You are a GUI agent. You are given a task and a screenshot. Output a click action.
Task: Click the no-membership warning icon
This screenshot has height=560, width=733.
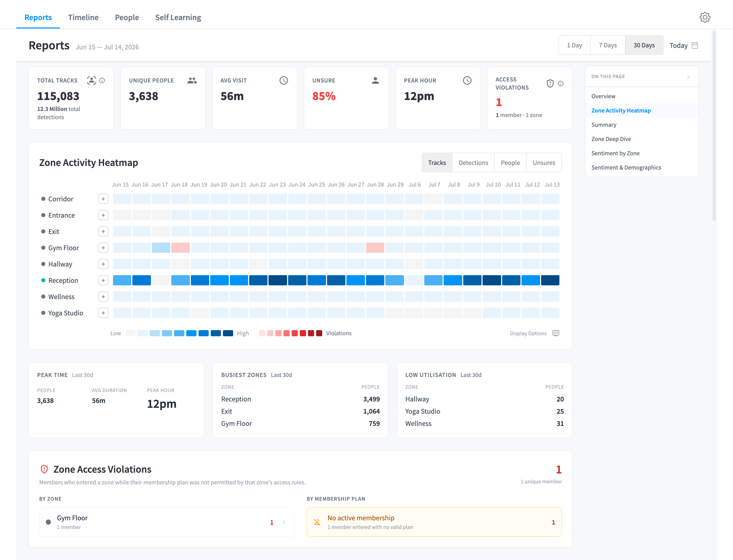point(317,522)
